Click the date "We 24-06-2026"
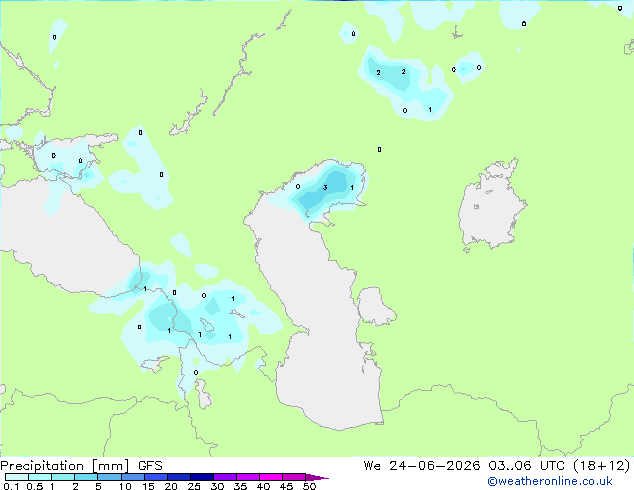 (422, 466)
